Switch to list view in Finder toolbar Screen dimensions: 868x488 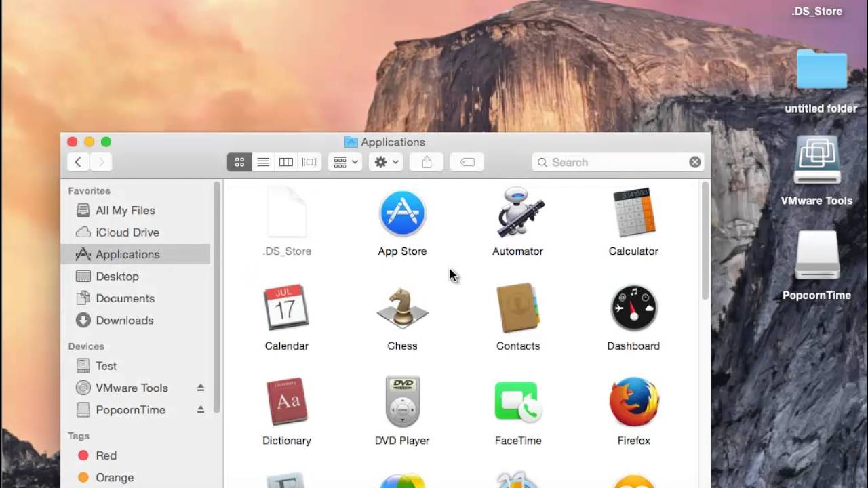(263, 162)
